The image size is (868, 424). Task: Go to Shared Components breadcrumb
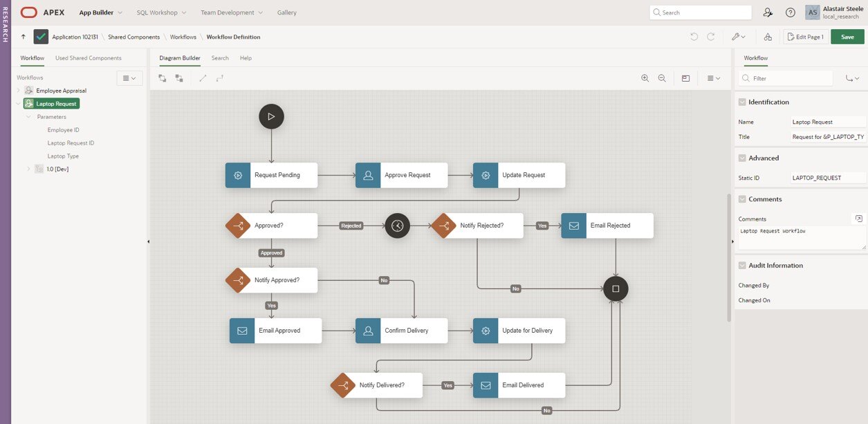133,37
